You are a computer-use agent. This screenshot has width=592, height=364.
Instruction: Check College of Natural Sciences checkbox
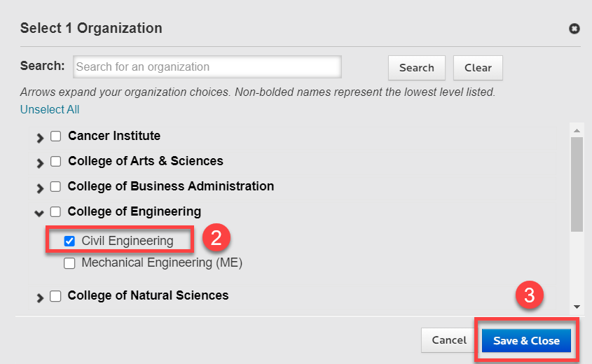pyautogui.click(x=56, y=296)
